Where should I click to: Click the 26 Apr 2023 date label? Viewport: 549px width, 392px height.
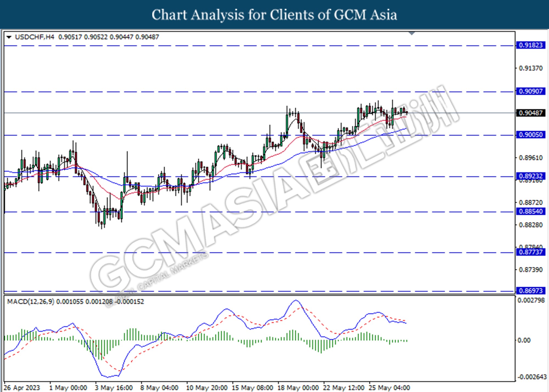point(22,388)
